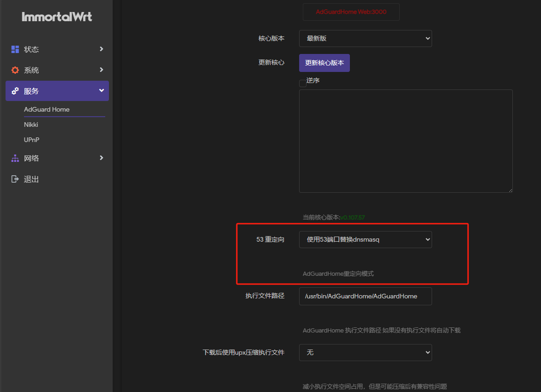Expand the Status menu chevron
The height and width of the screenshot is (392, 541).
point(102,49)
